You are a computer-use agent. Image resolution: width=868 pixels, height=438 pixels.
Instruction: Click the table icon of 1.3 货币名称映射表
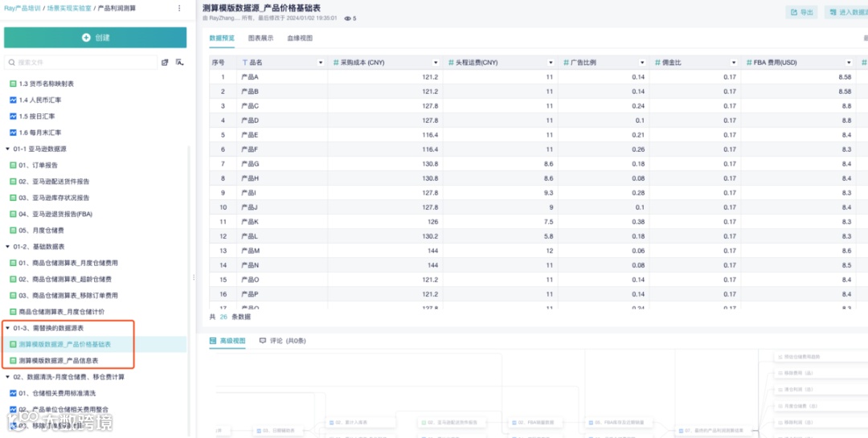click(14, 84)
